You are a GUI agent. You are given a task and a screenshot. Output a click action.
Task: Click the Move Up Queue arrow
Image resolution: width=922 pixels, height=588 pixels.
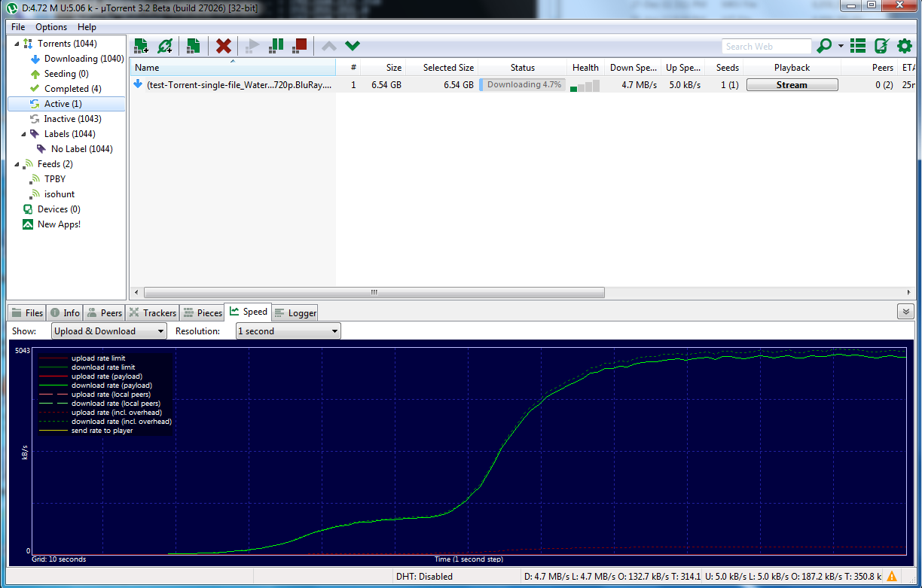pyautogui.click(x=328, y=47)
